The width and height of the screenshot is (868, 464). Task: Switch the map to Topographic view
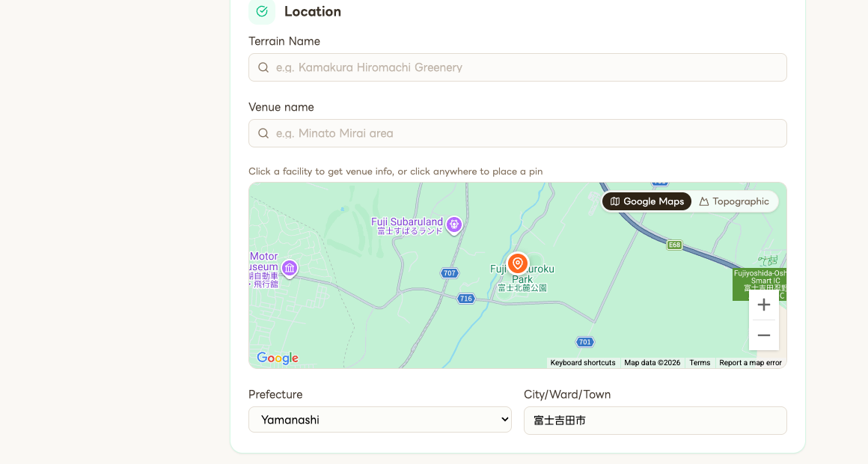point(734,201)
